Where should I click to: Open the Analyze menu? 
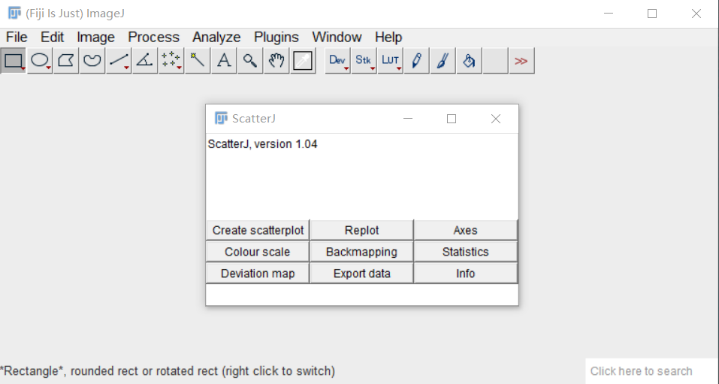tap(216, 37)
